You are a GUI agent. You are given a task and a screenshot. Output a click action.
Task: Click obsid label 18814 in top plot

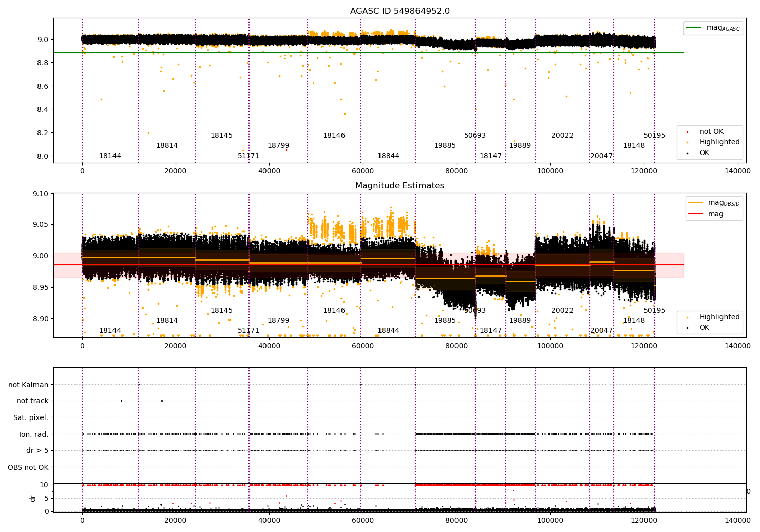(167, 146)
